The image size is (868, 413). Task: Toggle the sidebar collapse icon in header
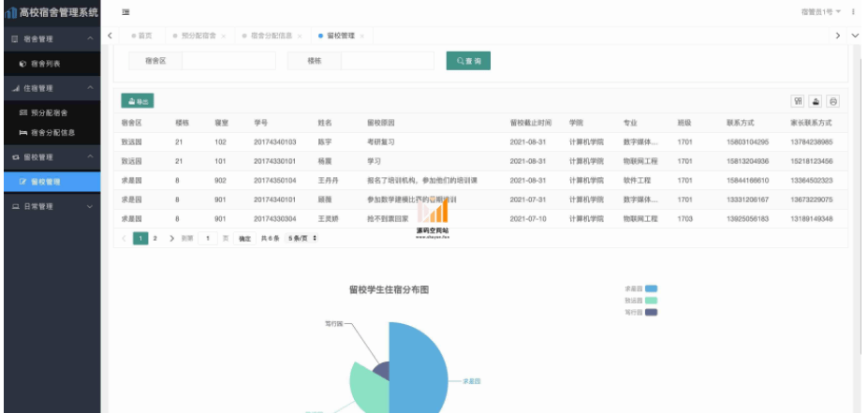[125, 12]
